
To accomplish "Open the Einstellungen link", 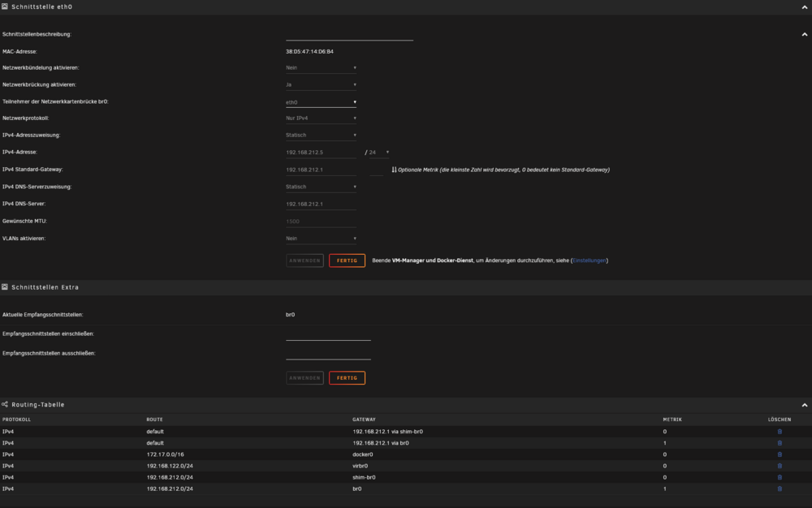I will [590, 260].
